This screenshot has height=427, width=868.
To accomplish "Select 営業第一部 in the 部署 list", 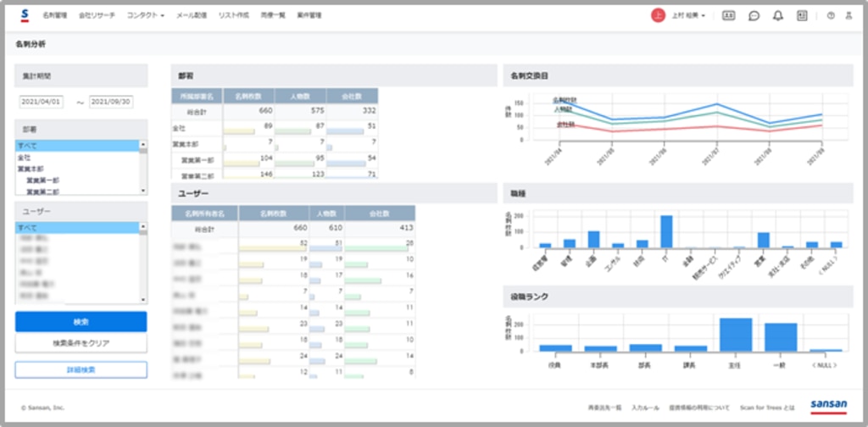I will (x=77, y=180).
